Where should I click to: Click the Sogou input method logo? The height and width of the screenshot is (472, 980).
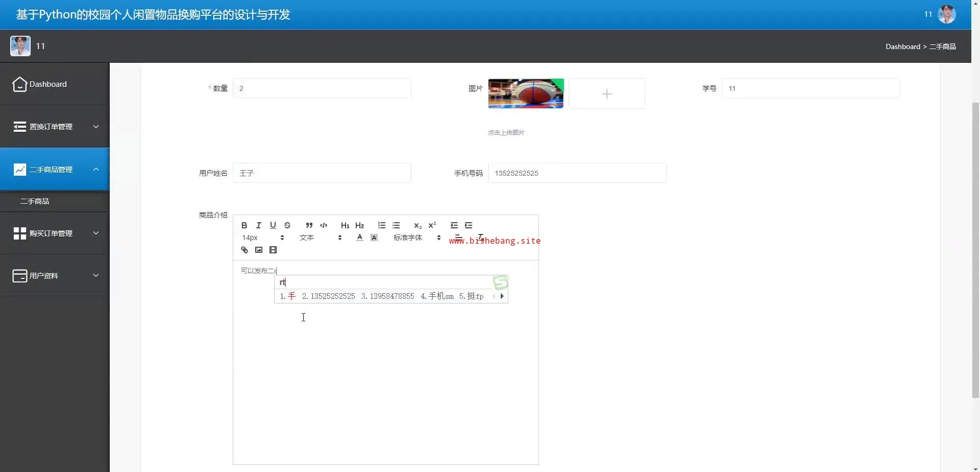coord(500,282)
